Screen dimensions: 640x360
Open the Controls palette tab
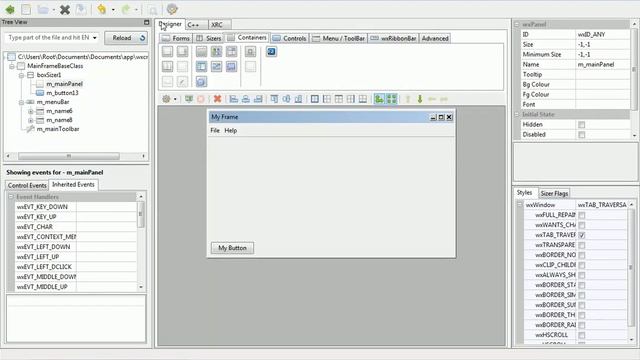(x=289, y=38)
